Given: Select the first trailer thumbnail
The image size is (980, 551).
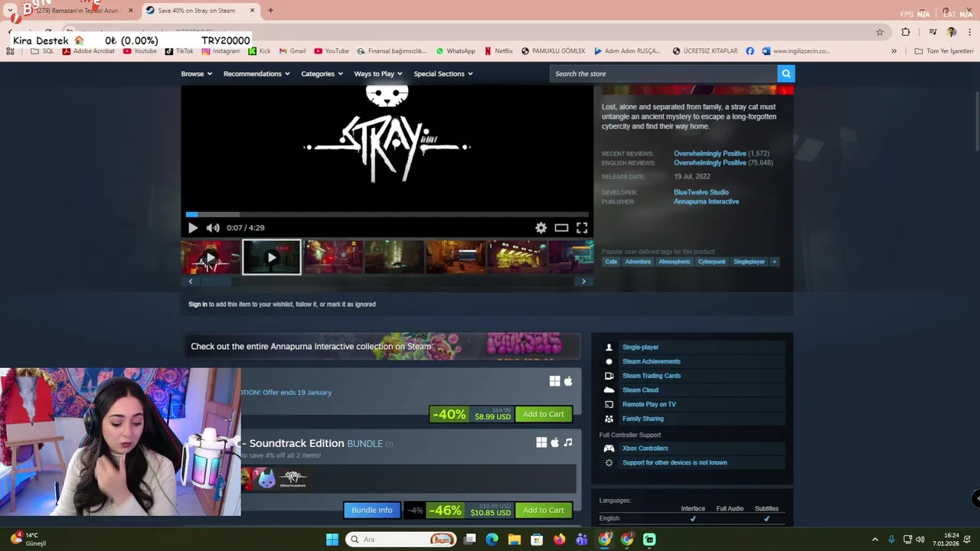Looking at the screenshot, I should (x=211, y=257).
